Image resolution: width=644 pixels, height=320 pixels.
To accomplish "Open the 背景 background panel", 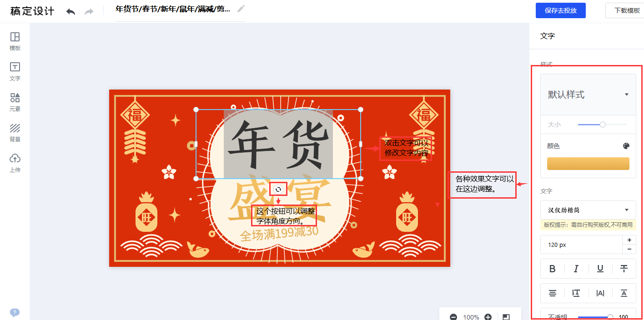I will pyautogui.click(x=15, y=132).
